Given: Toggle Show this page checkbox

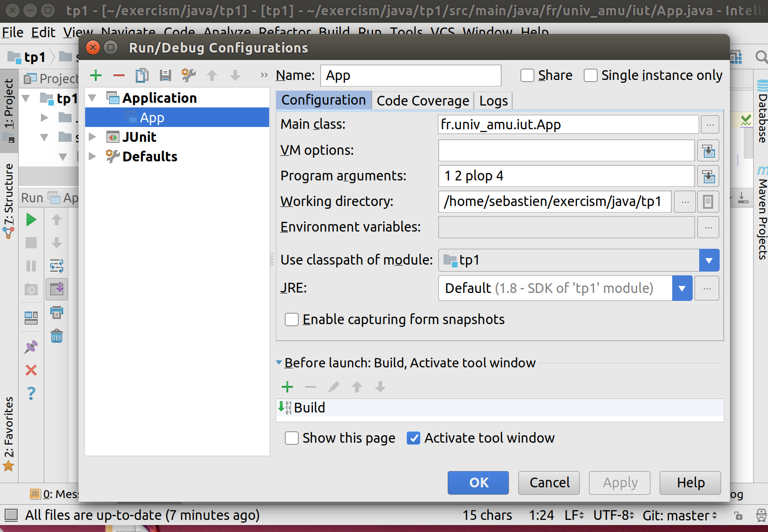Looking at the screenshot, I should [x=291, y=438].
